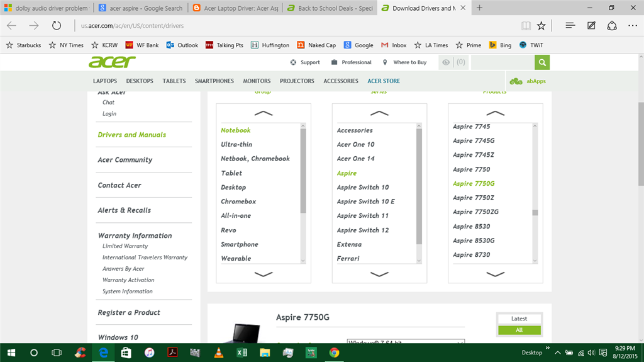This screenshot has width=644, height=362.
Task: Open the LAPTOPS menu
Action: pyautogui.click(x=105, y=81)
